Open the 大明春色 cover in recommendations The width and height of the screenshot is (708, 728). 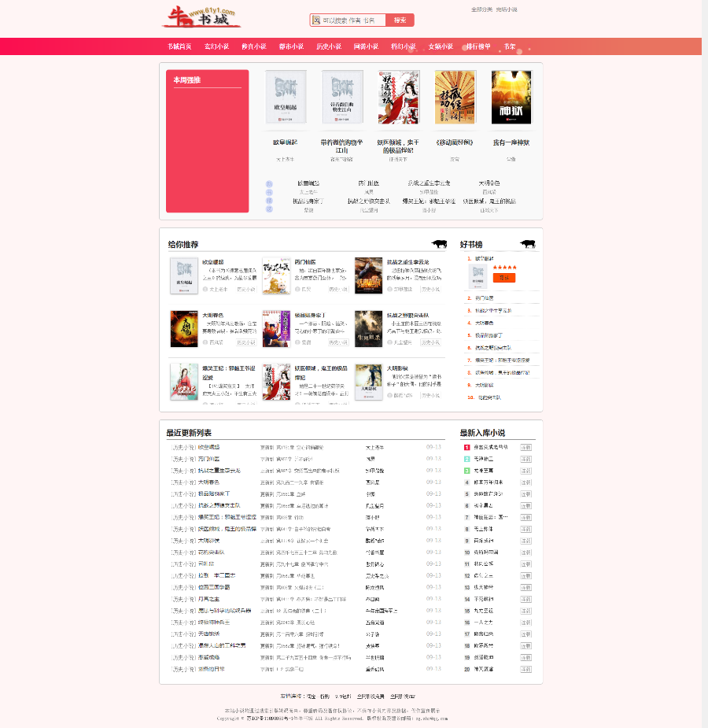[x=184, y=329]
